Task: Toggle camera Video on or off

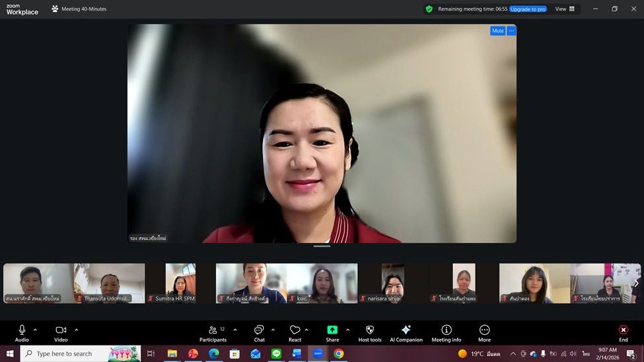Action: (x=61, y=330)
